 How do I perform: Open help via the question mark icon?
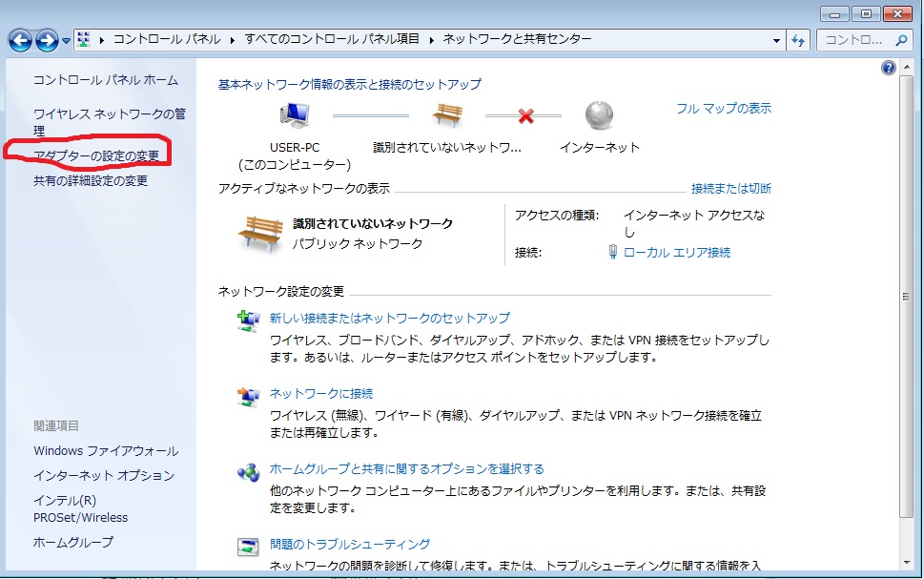[887, 67]
